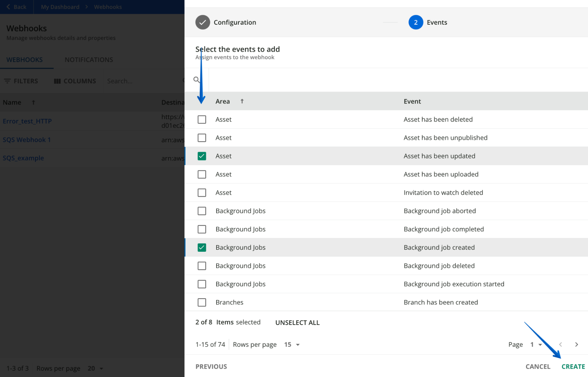Open the Page number dropdown

click(x=535, y=344)
